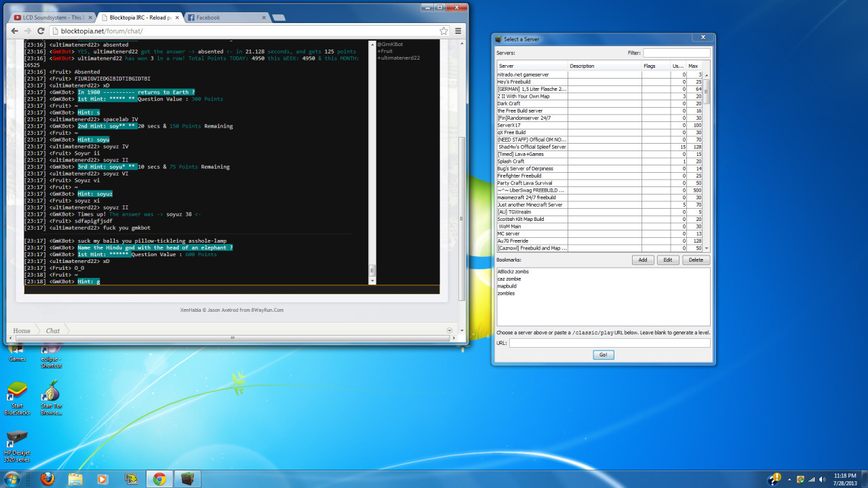868x488 pixels.
Task: Open Chrome's hamburger menu
Action: point(458,31)
